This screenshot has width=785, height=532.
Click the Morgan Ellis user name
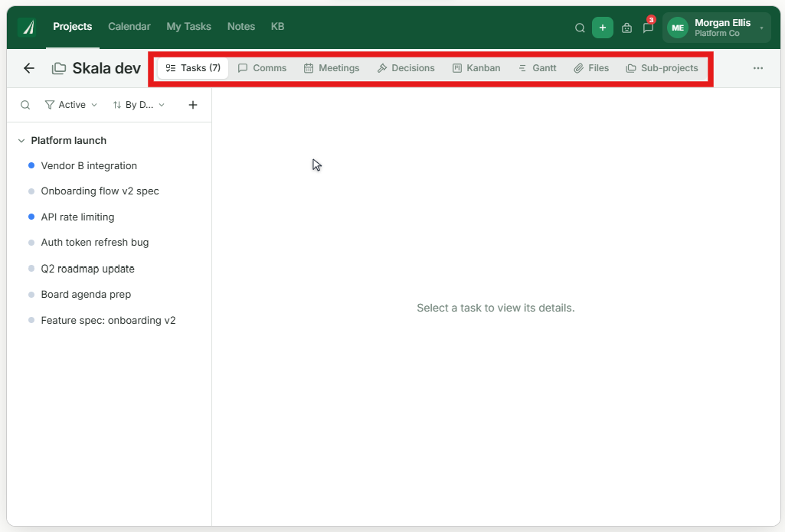coord(722,23)
